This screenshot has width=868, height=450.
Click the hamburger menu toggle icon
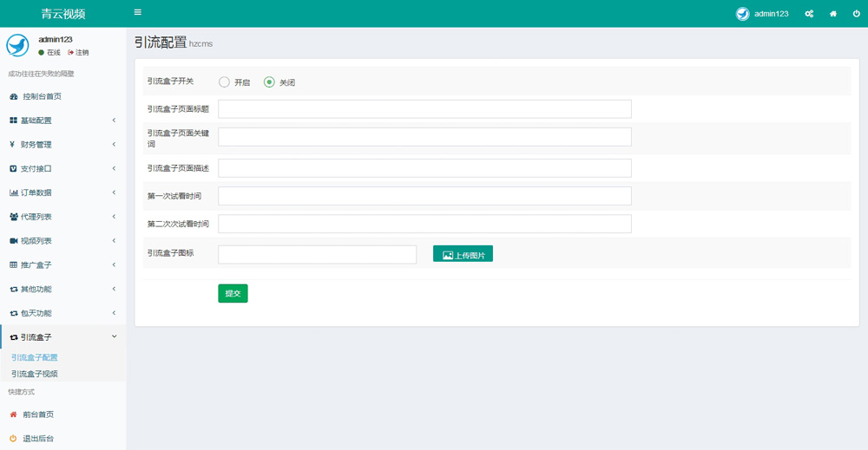click(x=137, y=13)
